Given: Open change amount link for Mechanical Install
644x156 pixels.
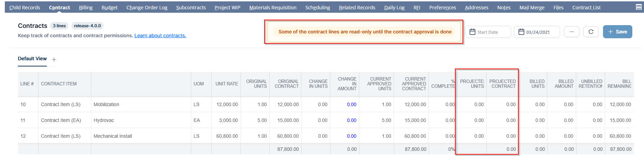Looking at the screenshot, I should coord(352,136).
